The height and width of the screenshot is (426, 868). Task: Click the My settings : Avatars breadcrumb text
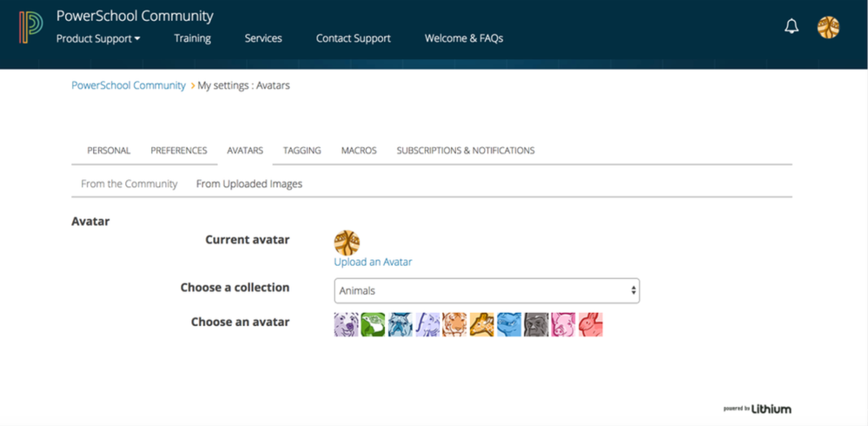pos(243,86)
